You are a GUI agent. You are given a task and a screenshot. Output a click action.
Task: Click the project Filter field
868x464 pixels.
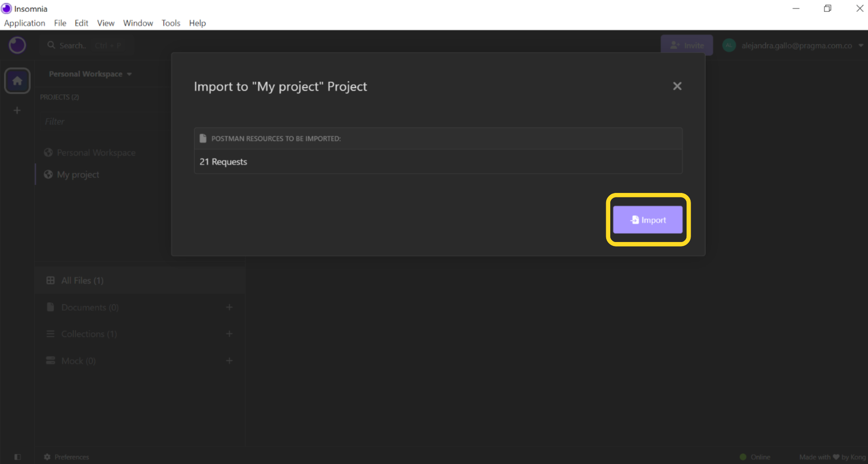[105, 122]
